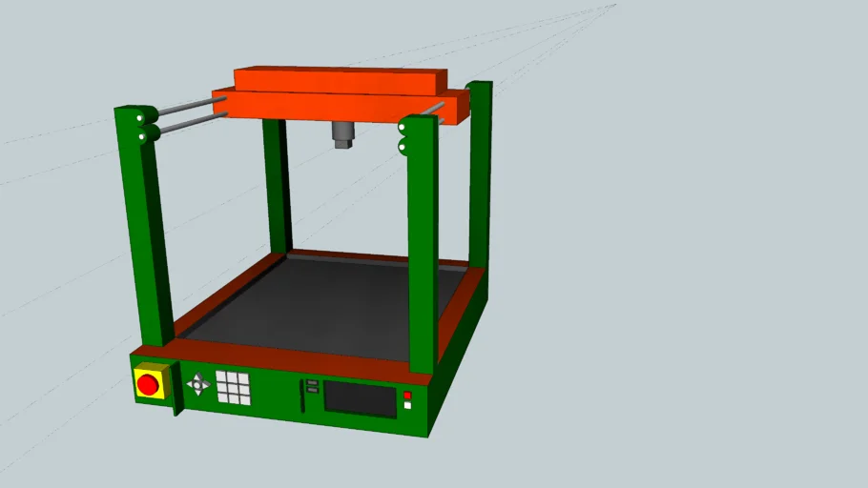Select the lower gray guide rod on left
868x488 pixels.
tap(194, 122)
